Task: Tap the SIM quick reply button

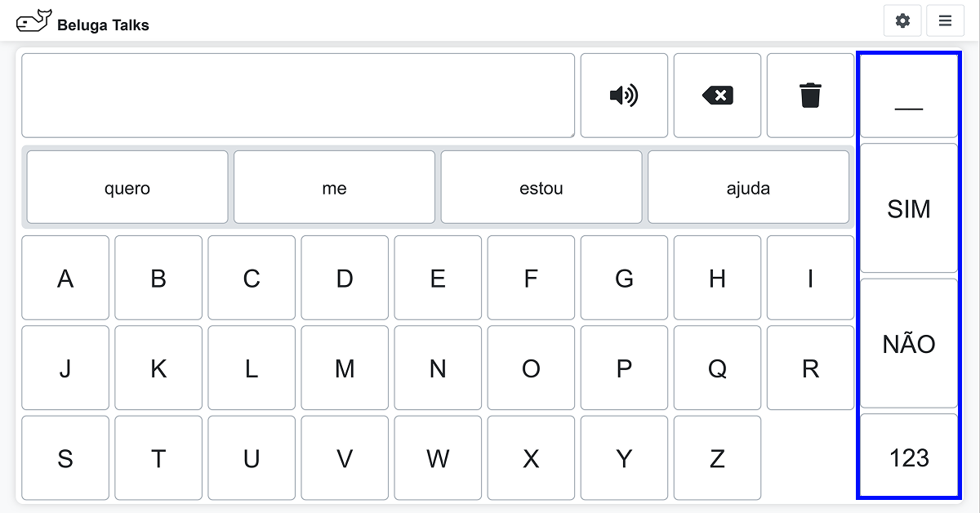Action: click(x=908, y=209)
